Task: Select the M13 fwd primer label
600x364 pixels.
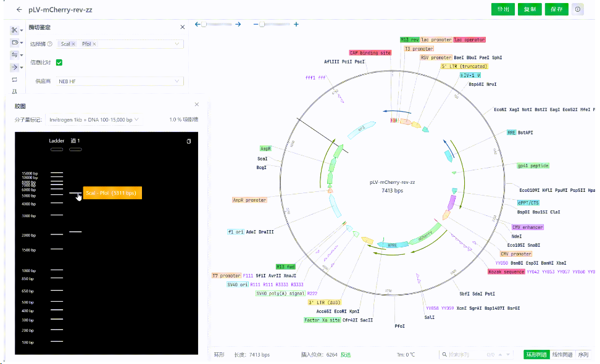Action: (285, 267)
